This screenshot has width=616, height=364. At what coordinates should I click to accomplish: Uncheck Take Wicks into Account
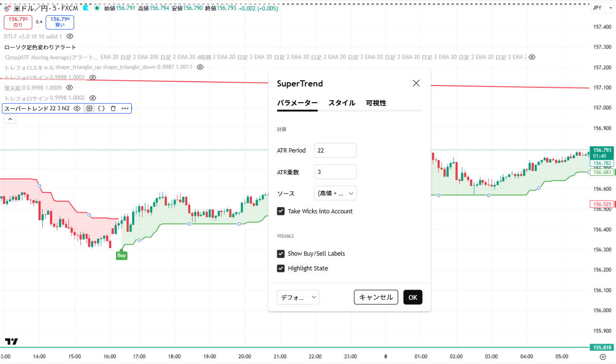pyautogui.click(x=281, y=211)
